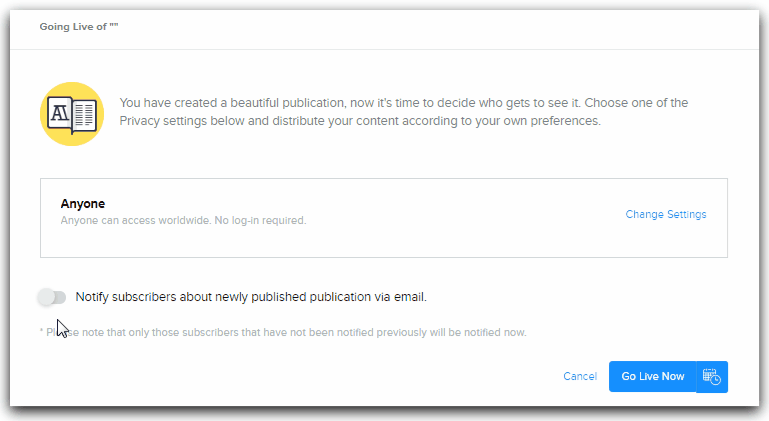Viewport: 769px width, 421px height.
Task: Click the "Going Live of" dialog title
Action: (79, 27)
